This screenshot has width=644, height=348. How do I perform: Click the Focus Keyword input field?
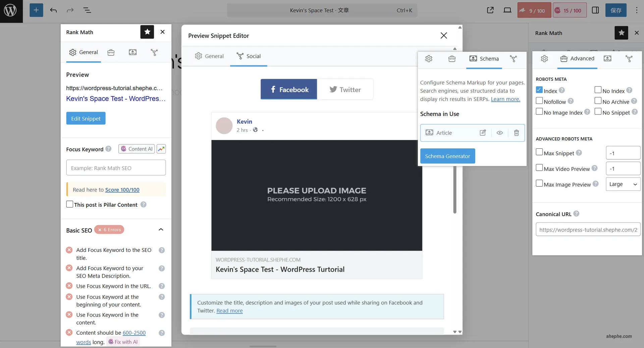(116, 168)
